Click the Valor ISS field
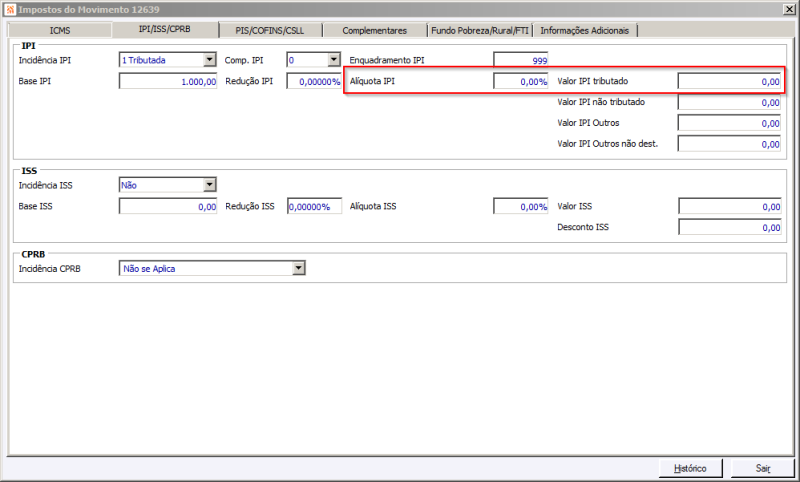This screenshot has width=800, height=482. pyautogui.click(x=730, y=206)
